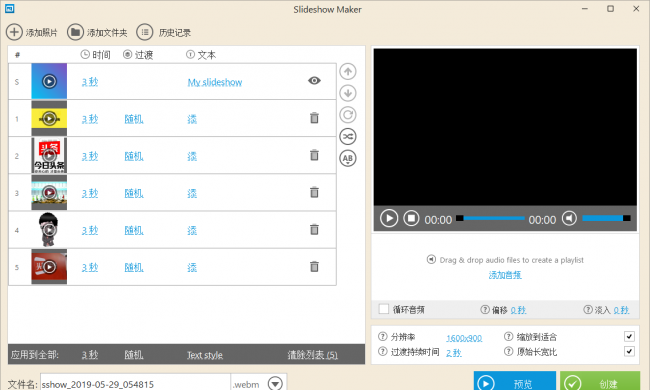Click the Offset (偏移) help icon
This screenshot has height=390, width=650.
click(x=485, y=309)
